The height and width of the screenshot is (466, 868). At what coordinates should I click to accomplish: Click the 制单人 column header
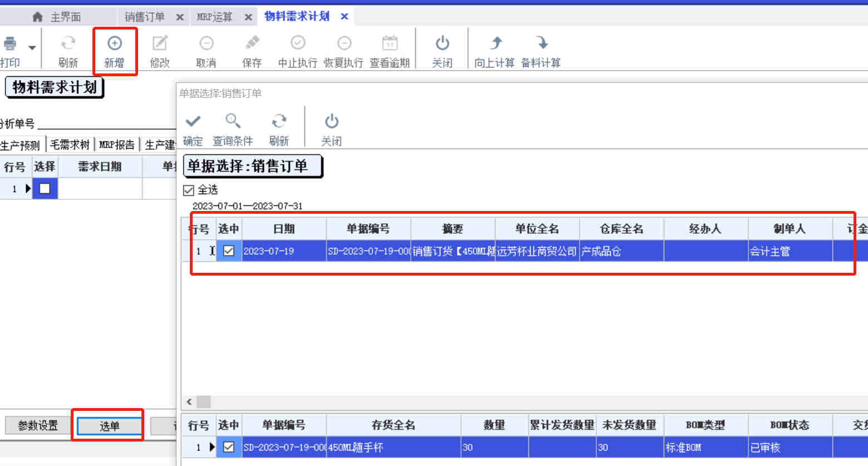pos(789,229)
